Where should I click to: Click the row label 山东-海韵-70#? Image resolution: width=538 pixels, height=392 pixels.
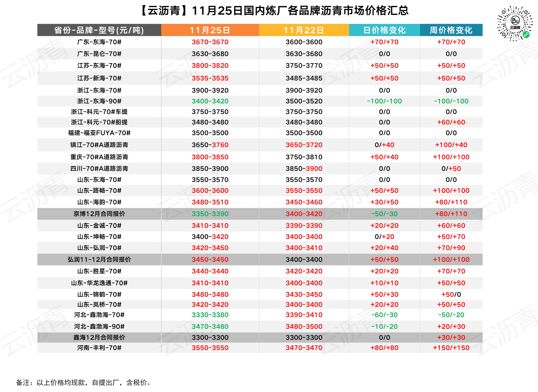coord(99,202)
